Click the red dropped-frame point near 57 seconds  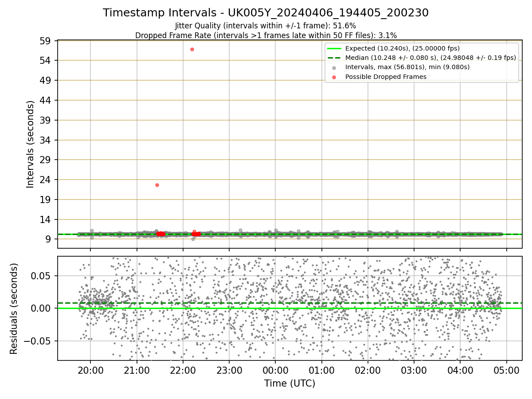[192, 49]
